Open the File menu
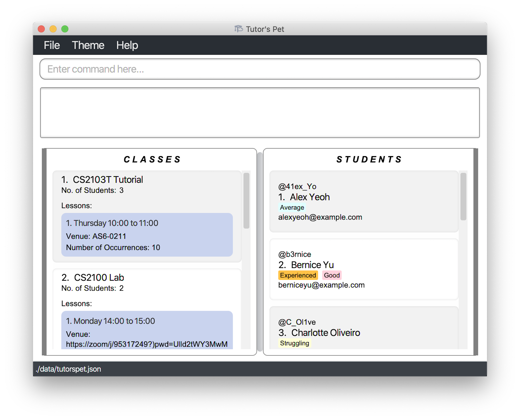Viewport: 520px width, 420px height. pyautogui.click(x=51, y=44)
